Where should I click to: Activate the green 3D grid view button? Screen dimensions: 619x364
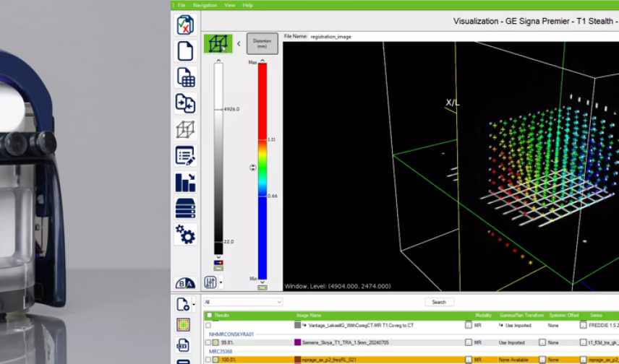218,43
